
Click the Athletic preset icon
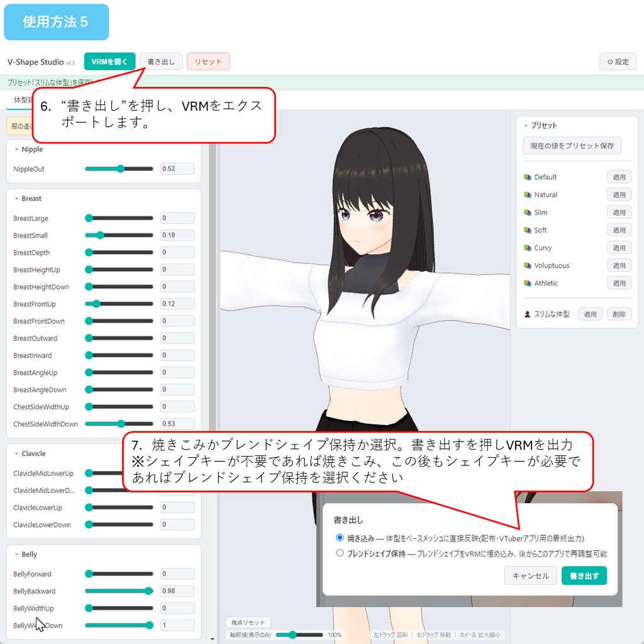coord(528,284)
